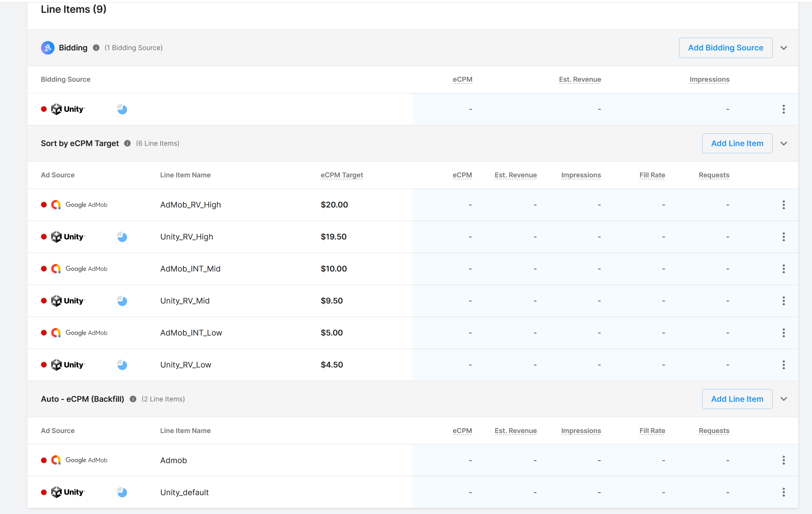Sort by eCPM Target column header

[341, 175]
